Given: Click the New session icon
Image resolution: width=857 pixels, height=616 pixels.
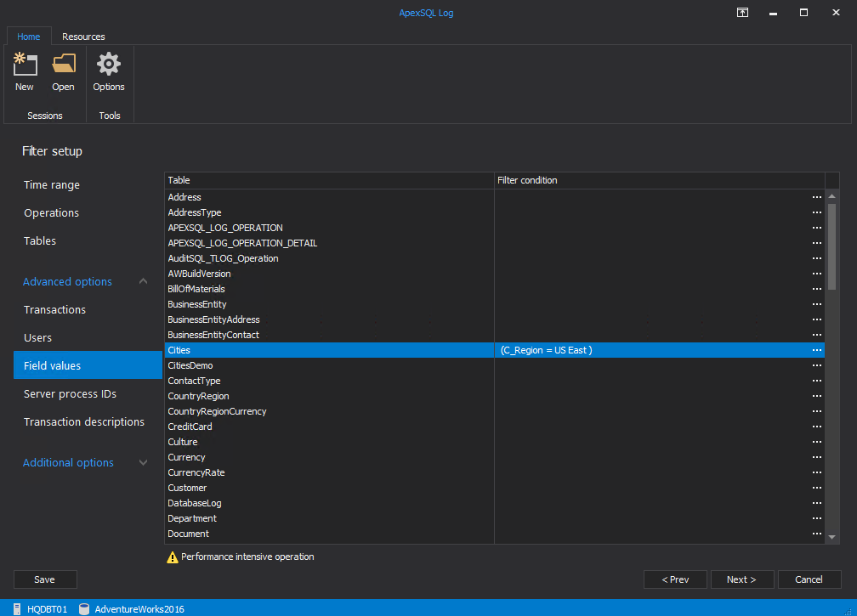Looking at the screenshot, I should (x=25, y=65).
